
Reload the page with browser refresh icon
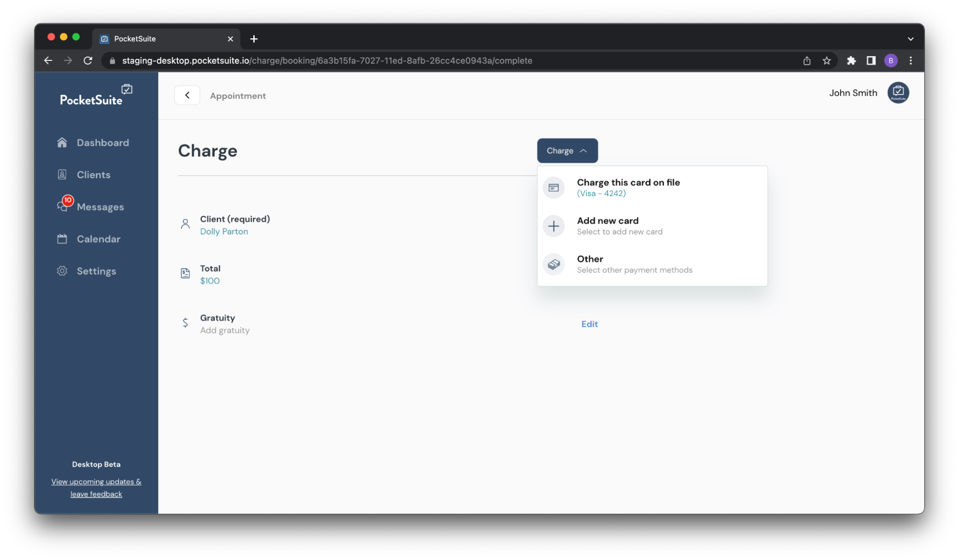coord(88,60)
